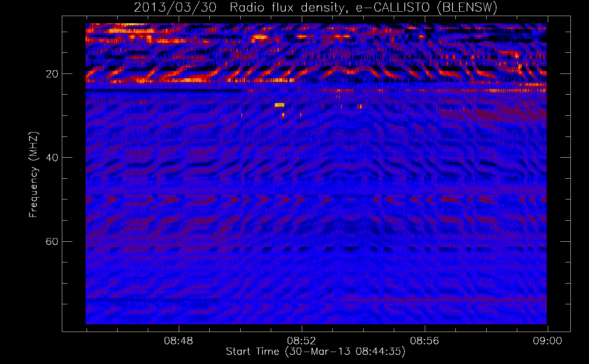The image size is (589, 364).
Task: Click the 'Frequency (MHZ)' y-axis label
Action: pos(33,175)
